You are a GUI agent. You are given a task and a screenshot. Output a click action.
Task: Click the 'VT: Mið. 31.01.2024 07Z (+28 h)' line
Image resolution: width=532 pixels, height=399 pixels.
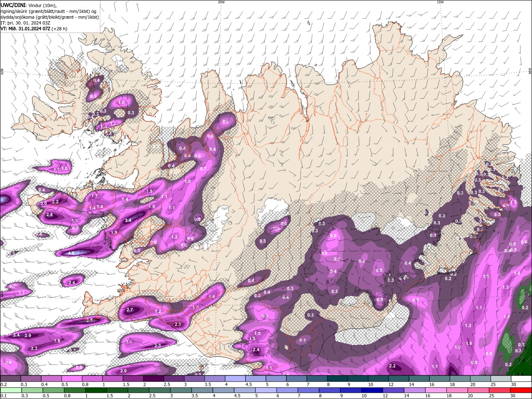click(34, 29)
